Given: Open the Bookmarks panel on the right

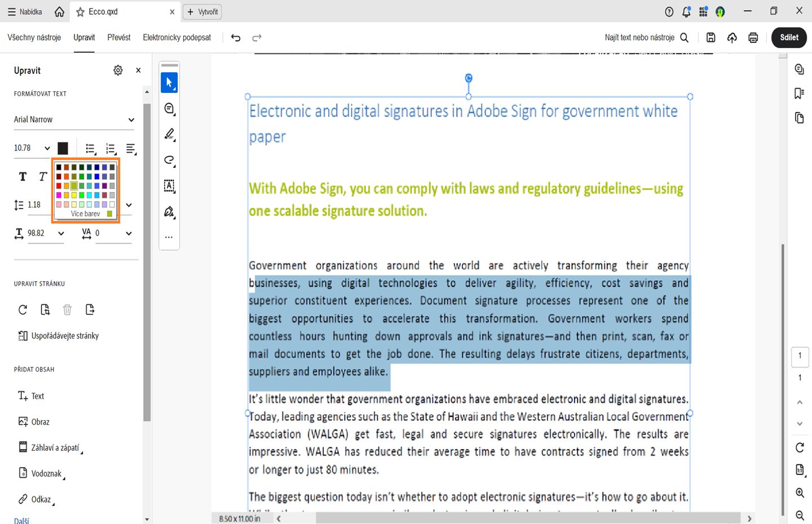Looking at the screenshot, I should 799,94.
